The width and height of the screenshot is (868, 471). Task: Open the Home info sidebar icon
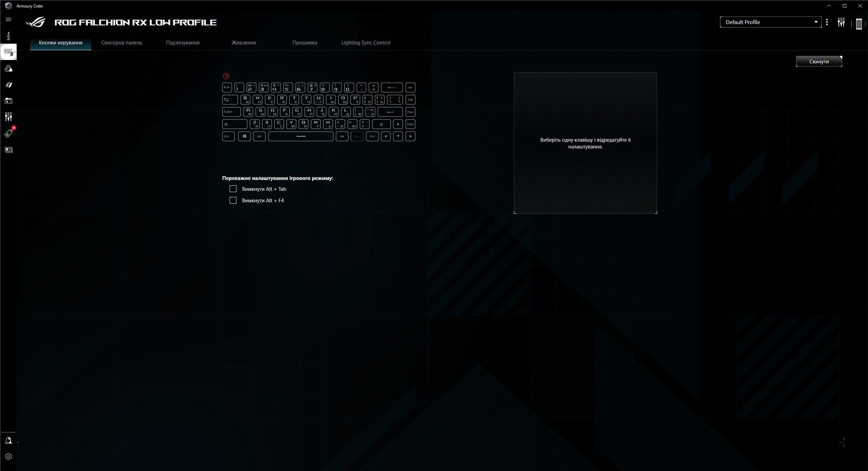pos(8,36)
